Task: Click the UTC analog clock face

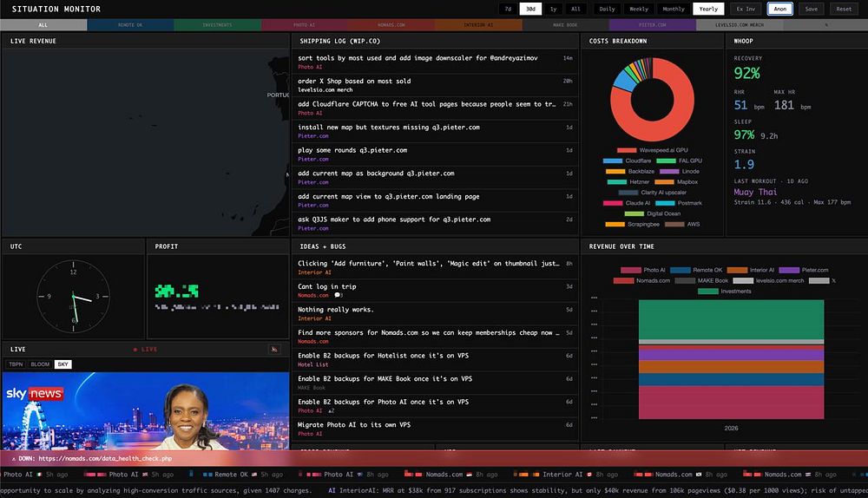Action: (x=73, y=297)
